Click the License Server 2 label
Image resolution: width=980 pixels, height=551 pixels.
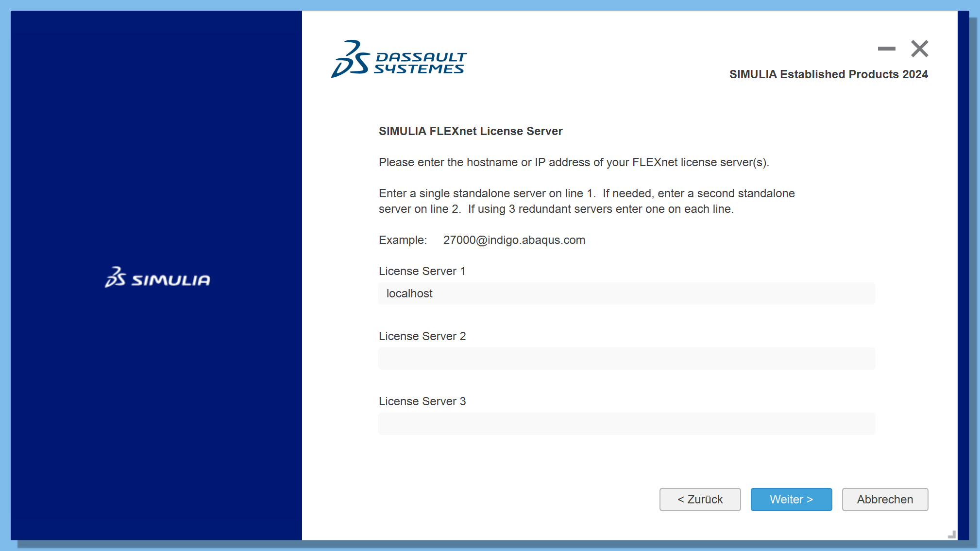pyautogui.click(x=422, y=336)
